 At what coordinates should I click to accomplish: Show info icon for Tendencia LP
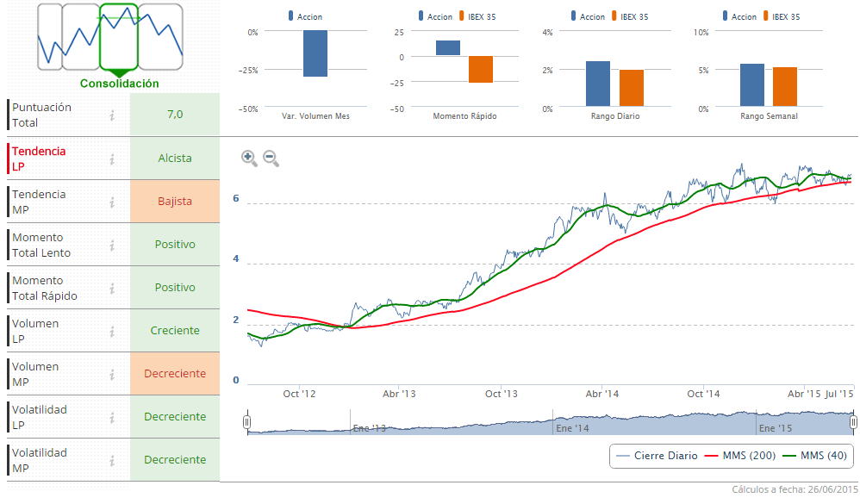click(x=112, y=159)
